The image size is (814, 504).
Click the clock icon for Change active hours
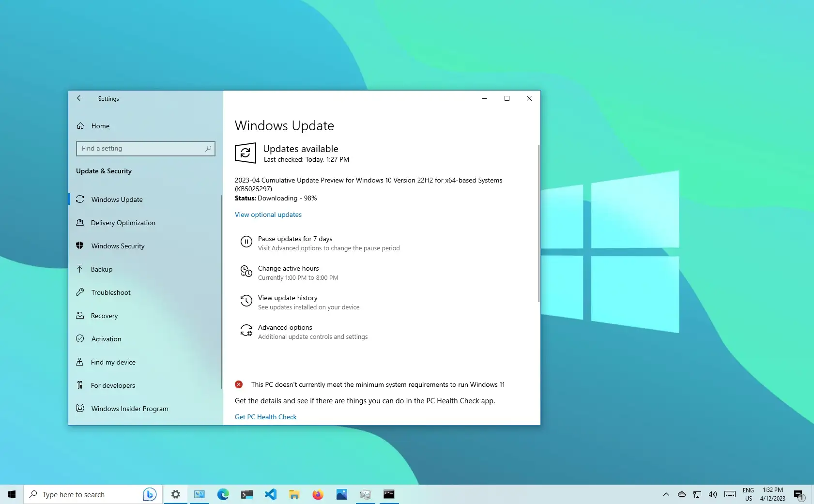(x=246, y=272)
